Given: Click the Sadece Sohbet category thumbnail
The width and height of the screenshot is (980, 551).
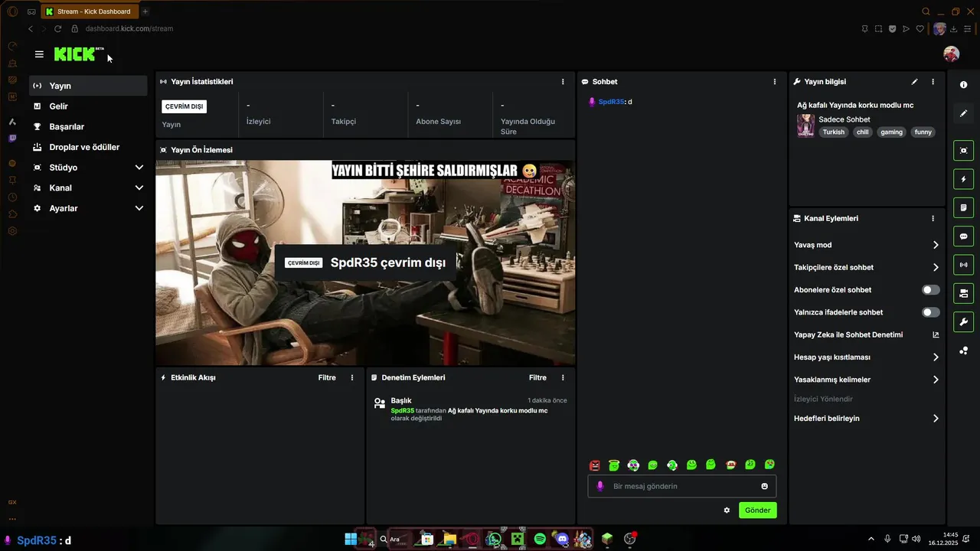Looking at the screenshot, I should (805, 126).
